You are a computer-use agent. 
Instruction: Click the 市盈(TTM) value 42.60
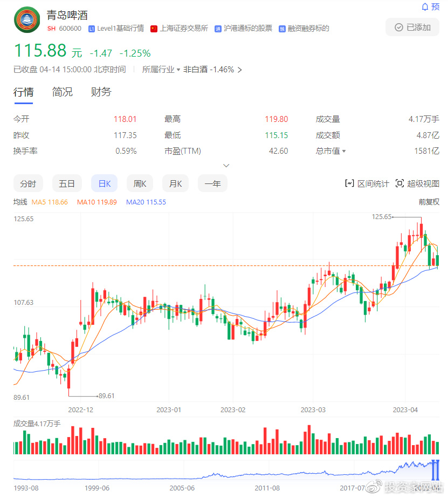coord(278,151)
